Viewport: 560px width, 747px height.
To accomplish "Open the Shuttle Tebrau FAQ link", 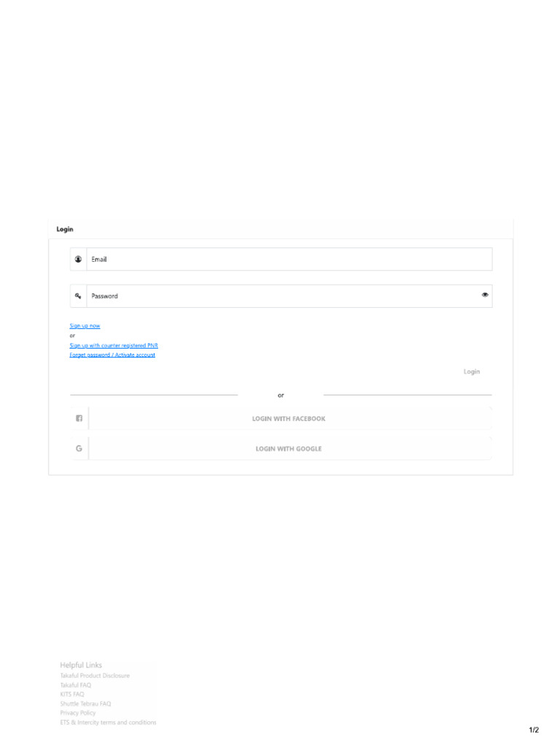I will 85,704.
